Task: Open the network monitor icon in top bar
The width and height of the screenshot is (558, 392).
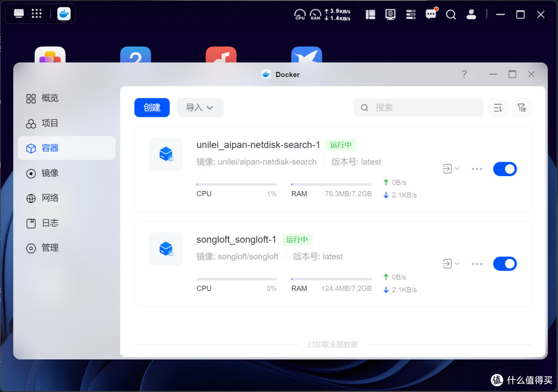Action: click(391, 14)
